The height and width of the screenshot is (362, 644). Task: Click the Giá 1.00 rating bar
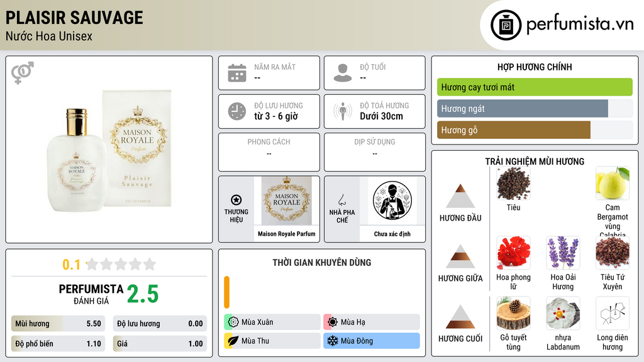coord(160,344)
